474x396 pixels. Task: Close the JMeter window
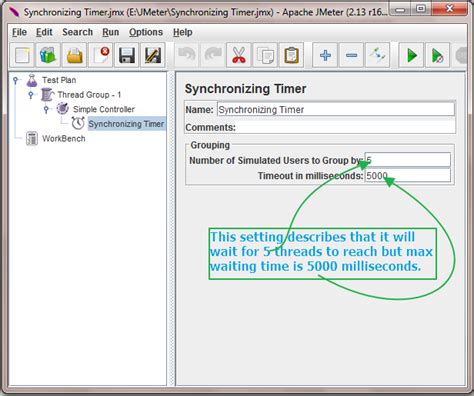[449, 9]
